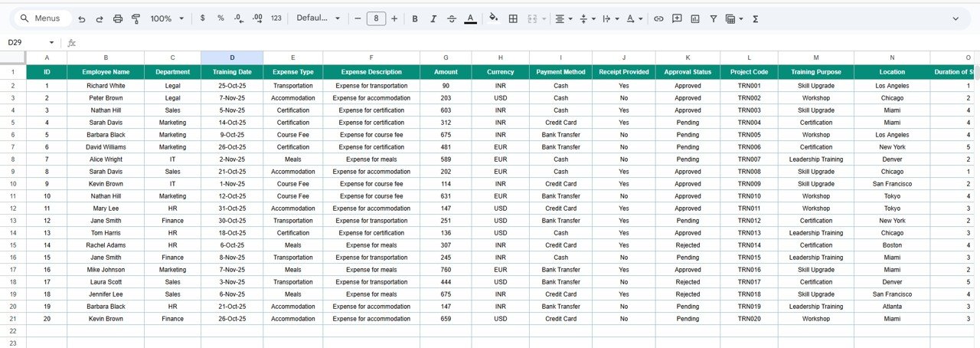Viewport: 980px width, 348px height.
Task: Expand the Default font family dropdown
Action: pos(318,18)
